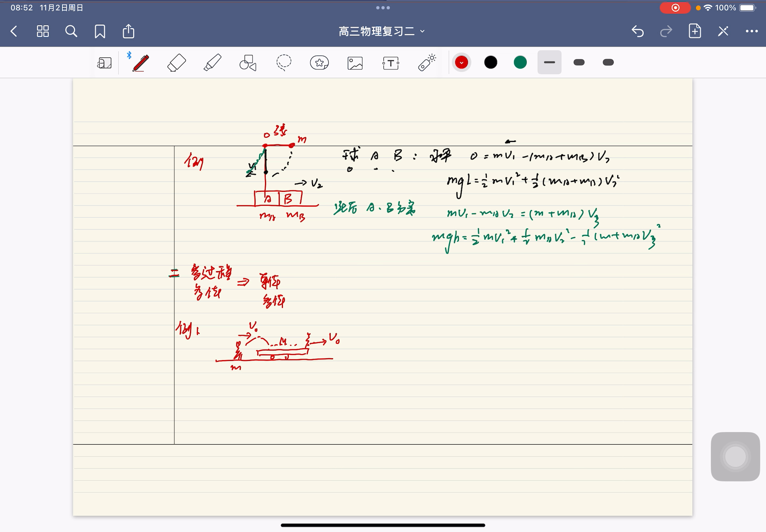The width and height of the screenshot is (766, 532).
Task: Open the three-dot more options menu
Action: (x=752, y=31)
